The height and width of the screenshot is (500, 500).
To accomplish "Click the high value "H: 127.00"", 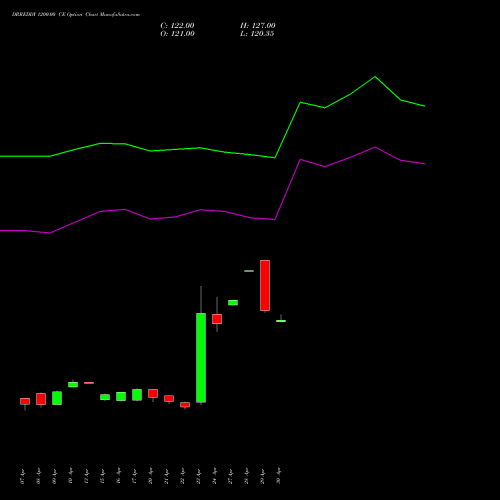I will click(257, 26).
